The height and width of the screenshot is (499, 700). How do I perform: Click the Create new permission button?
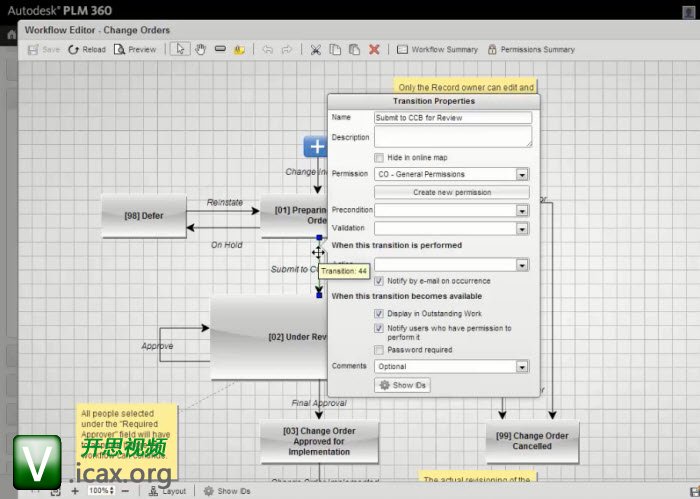(452, 192)
